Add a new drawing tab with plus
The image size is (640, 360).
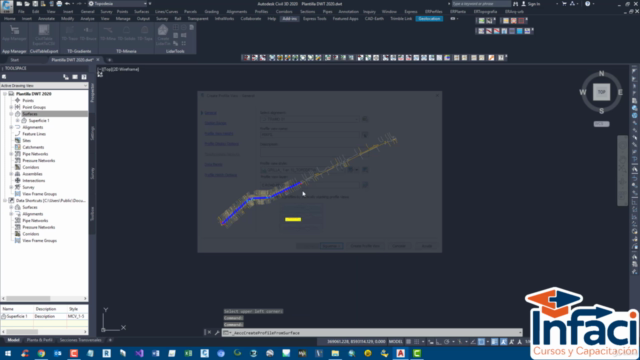pyautogui.click(x=109, y=60)
